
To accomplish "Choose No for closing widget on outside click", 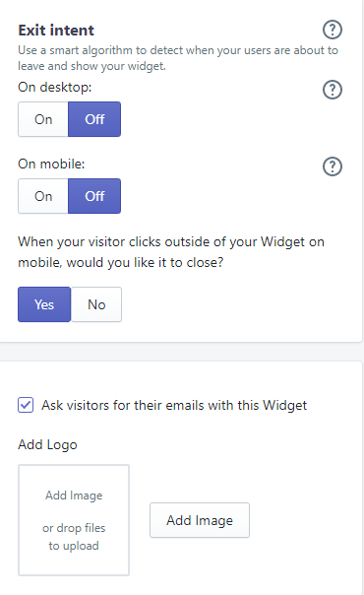I will pyautogui.click(x=96, y=304).
